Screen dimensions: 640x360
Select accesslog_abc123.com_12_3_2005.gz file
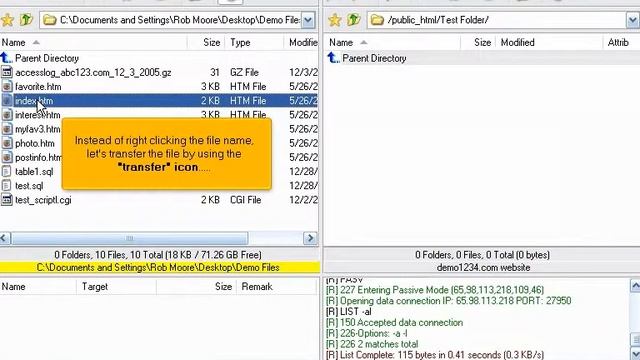tap(93, 73)
